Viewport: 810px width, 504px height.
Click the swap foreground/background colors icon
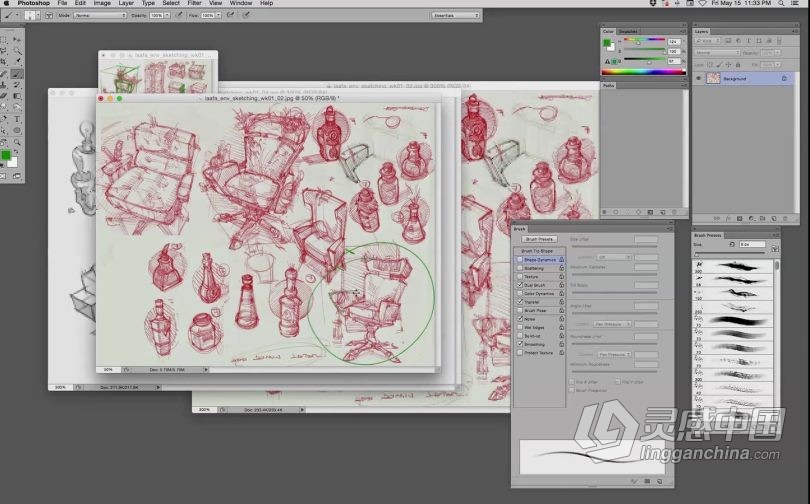pyautogui.click(x=15, y=151)
